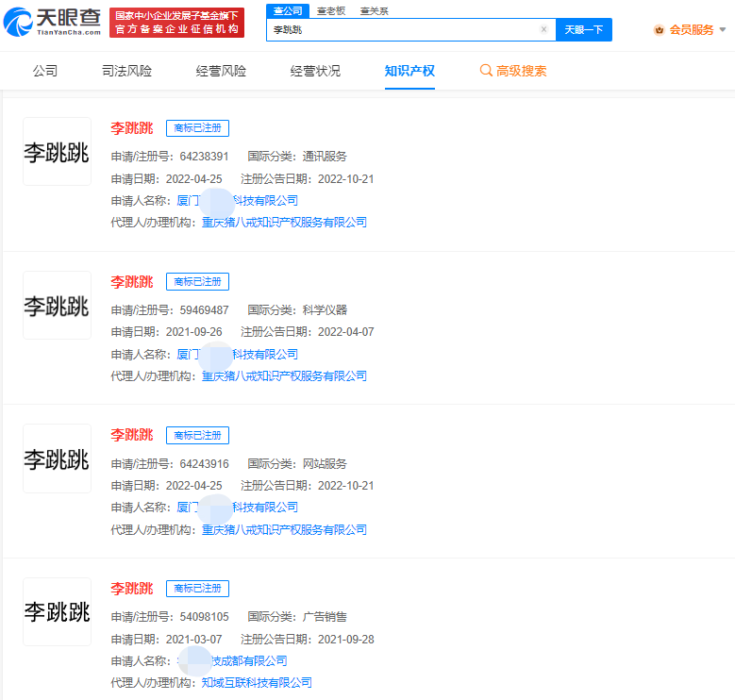Click 注册公告日期 2022-04-07 text
The width and height of the screenshot is (735, 700).
[x=307, y=332]
